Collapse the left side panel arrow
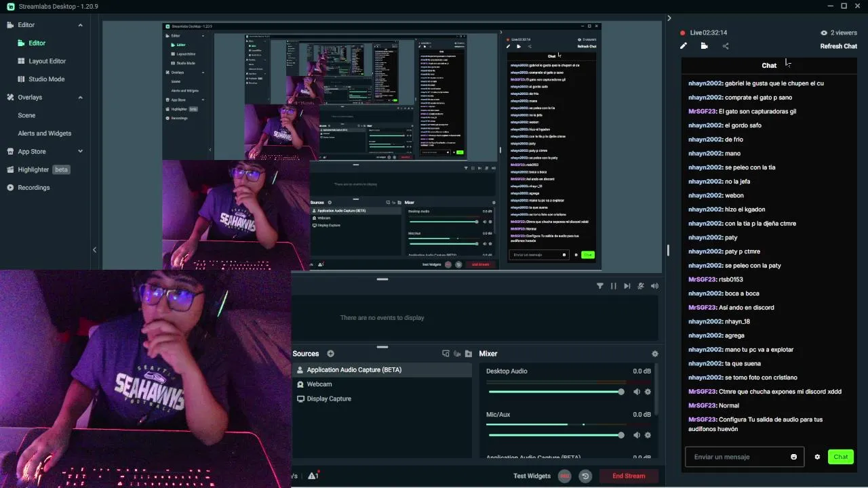Screen dimensions: 868x488 pyautogui.click(x=94, y=250)
